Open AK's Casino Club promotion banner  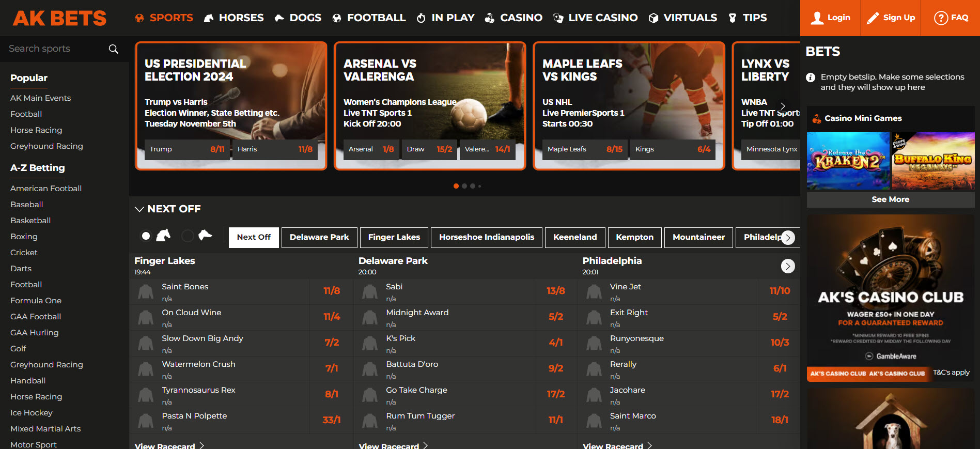click(x=891, y=298)
